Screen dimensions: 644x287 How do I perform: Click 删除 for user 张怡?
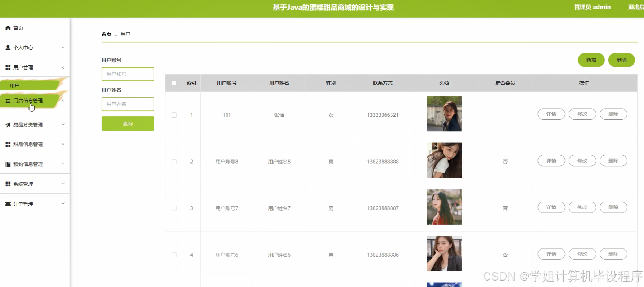(x=613, y=114)
